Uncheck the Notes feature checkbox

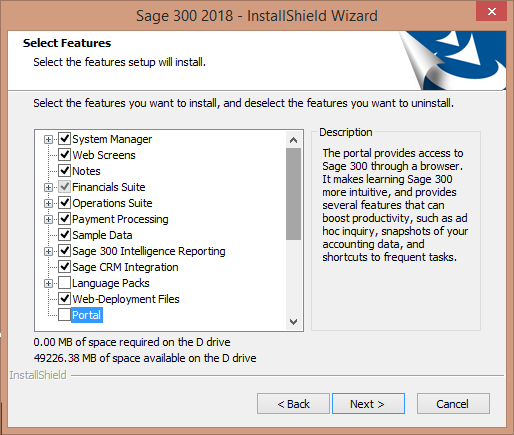(64, 170)
